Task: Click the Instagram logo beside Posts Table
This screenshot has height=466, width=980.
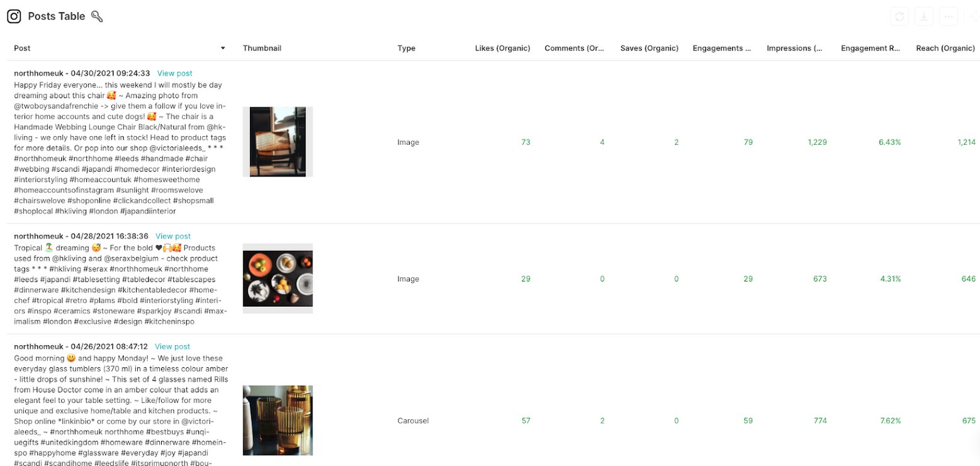Action: [x=14, y=16]
